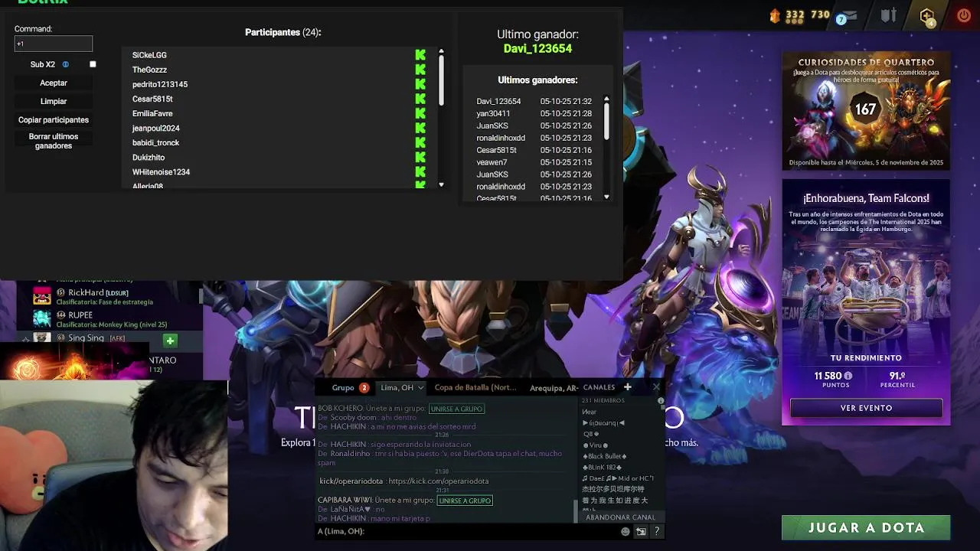
Task: Switch to Copa de Batalla chat tab
Action: coord(475,387)
